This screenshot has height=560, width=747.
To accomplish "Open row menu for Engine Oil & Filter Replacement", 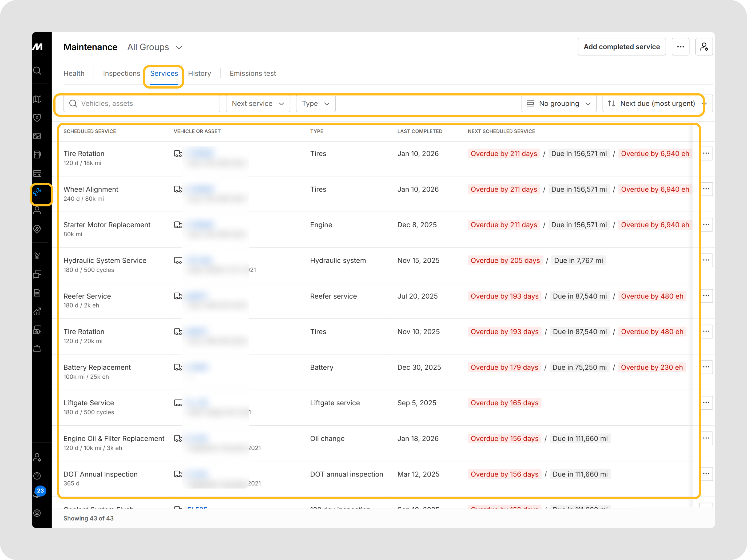I will click(x=706, y=438).
